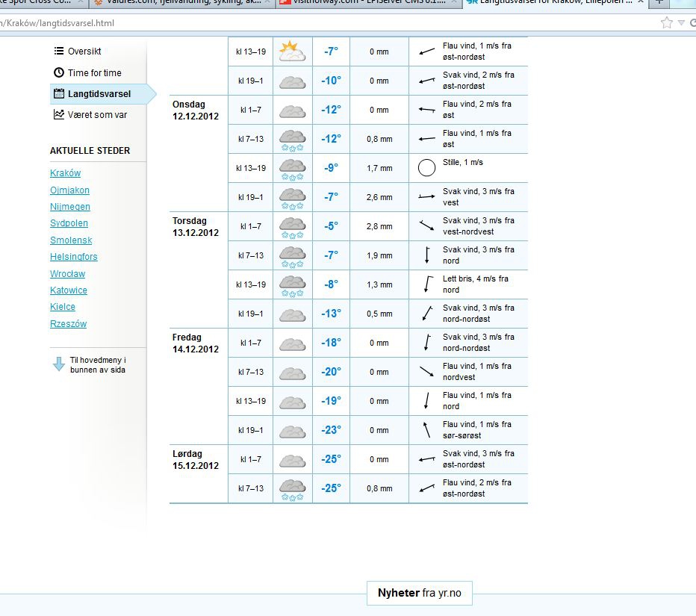Open the Wrocław location link
Image resolution: width=696 pixels, height=616 pixels.
point(67,274)
